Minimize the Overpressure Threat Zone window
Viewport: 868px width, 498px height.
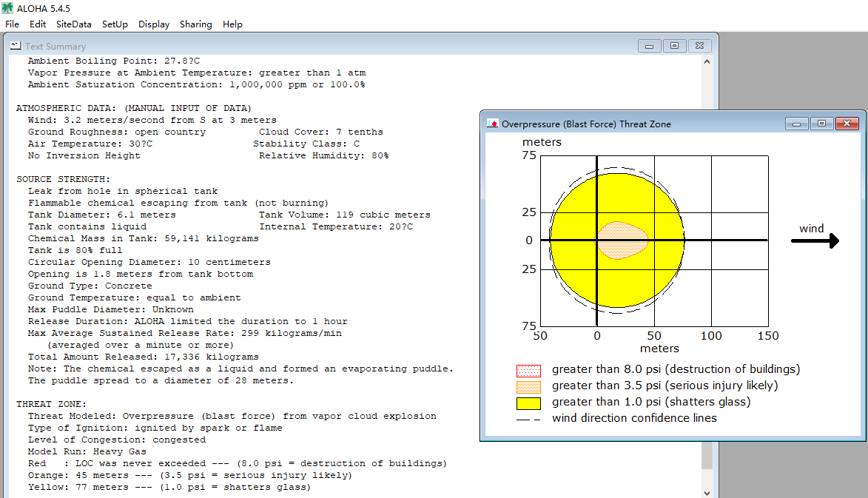click(796, 124)
